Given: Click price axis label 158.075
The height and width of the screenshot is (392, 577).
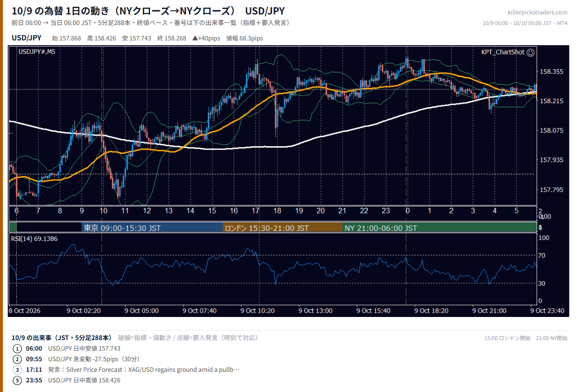Looking at the screenshot, I should click(552, 130).
